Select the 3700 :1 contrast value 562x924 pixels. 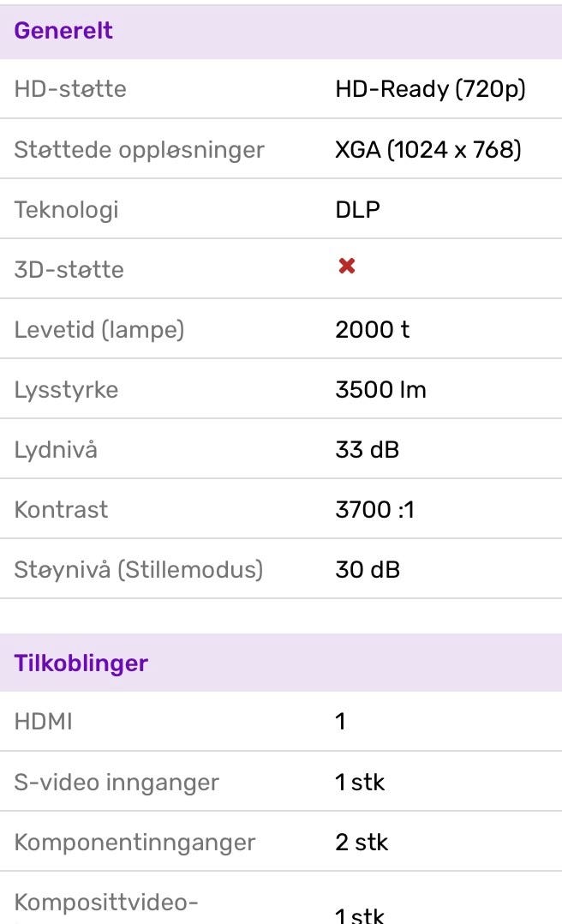coord(374,510)
